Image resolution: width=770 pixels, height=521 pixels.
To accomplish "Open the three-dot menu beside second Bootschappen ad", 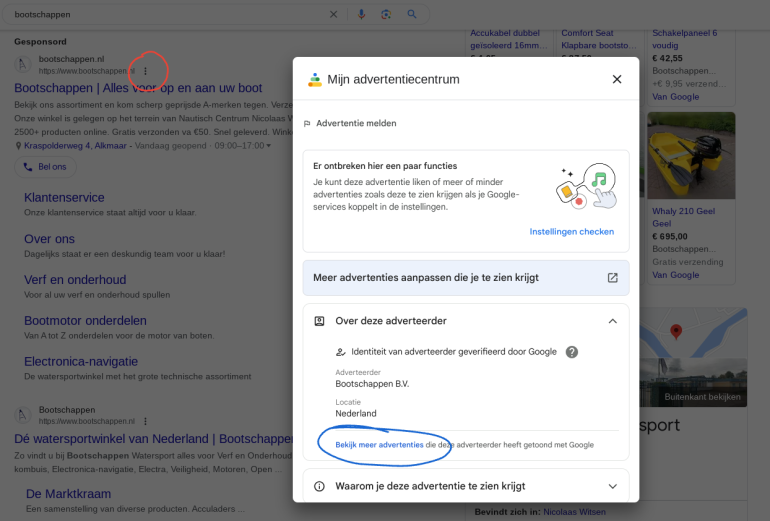I will 145,421.
